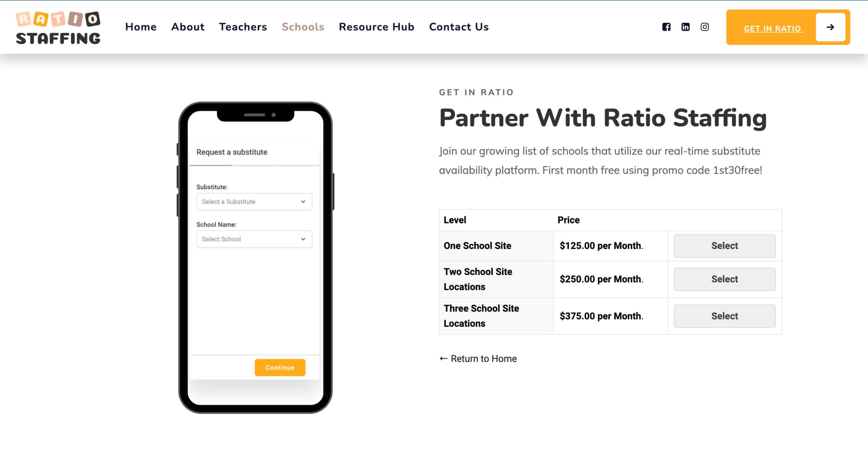Viewport: 868px width, 453px height.
Task: Click the Continue button on the phone mockup
Action: [x=280, y=367]
